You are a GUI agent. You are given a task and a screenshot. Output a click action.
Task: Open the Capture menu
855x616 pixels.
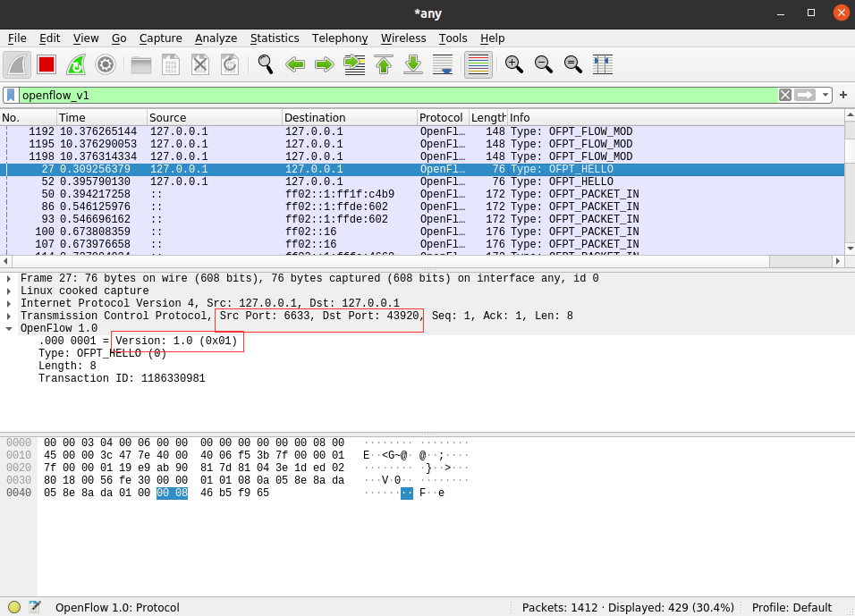coord(161,38)
